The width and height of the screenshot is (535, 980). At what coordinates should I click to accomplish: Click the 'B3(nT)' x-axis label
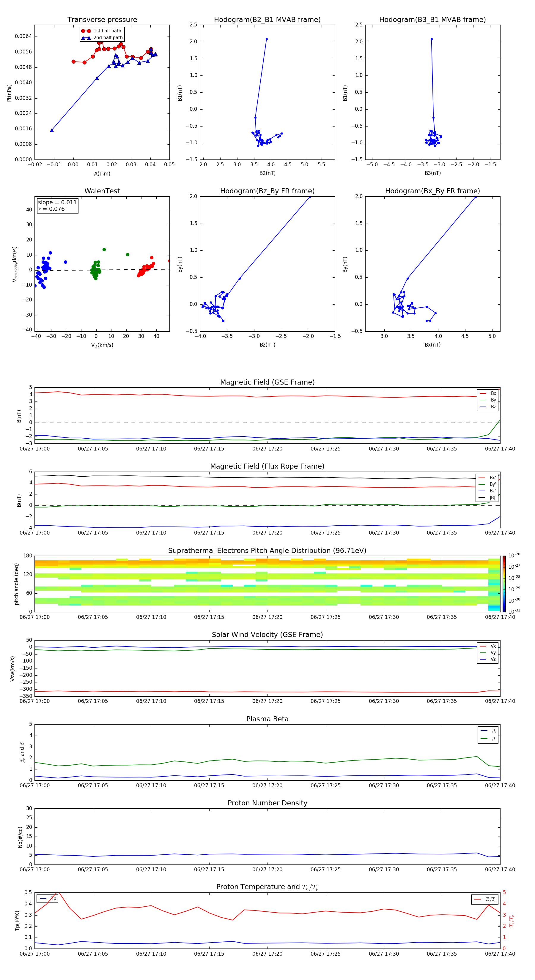[x=432, y=173]
